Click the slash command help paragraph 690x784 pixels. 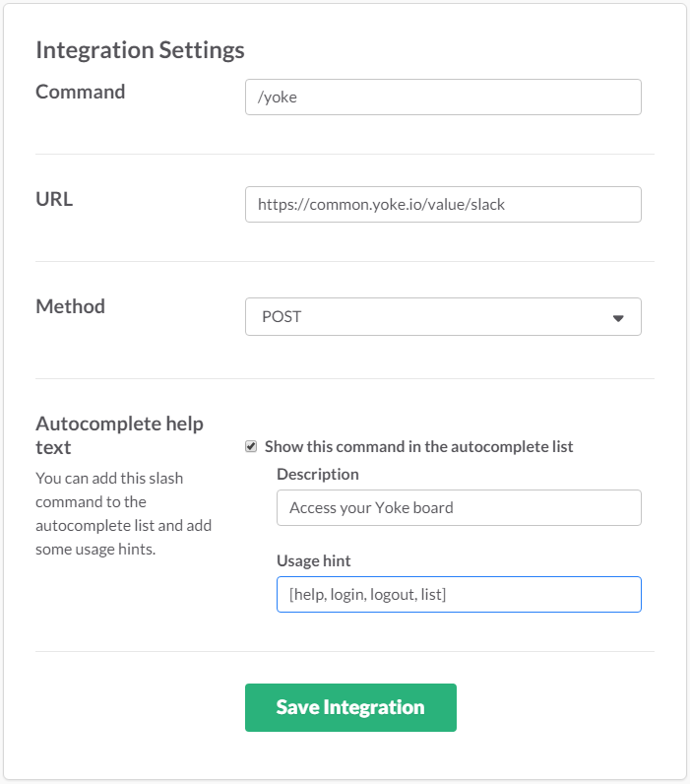coord(123,514)
